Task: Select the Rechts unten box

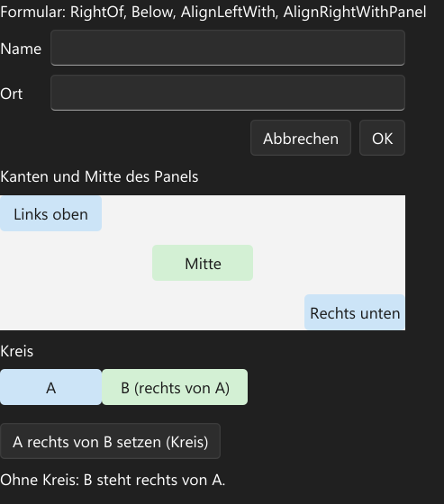Action: point(355,312)
